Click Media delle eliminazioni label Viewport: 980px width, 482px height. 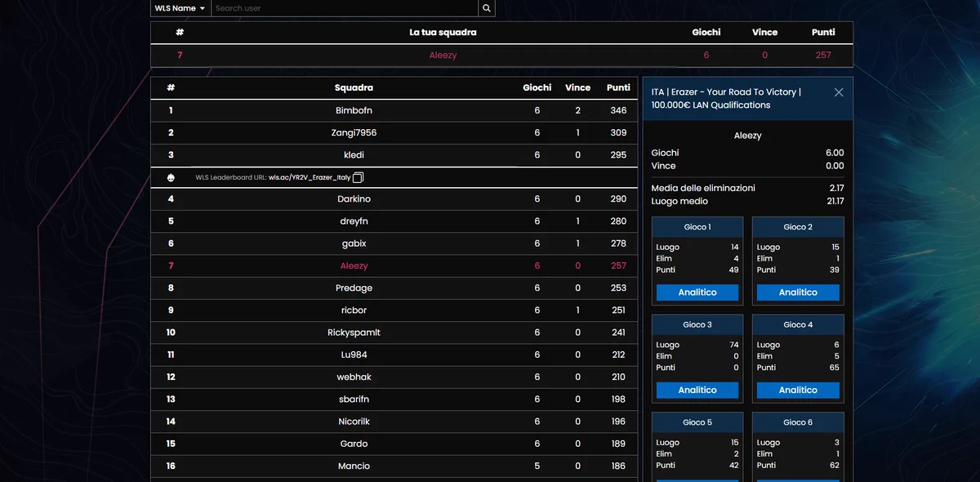(703, 188)
